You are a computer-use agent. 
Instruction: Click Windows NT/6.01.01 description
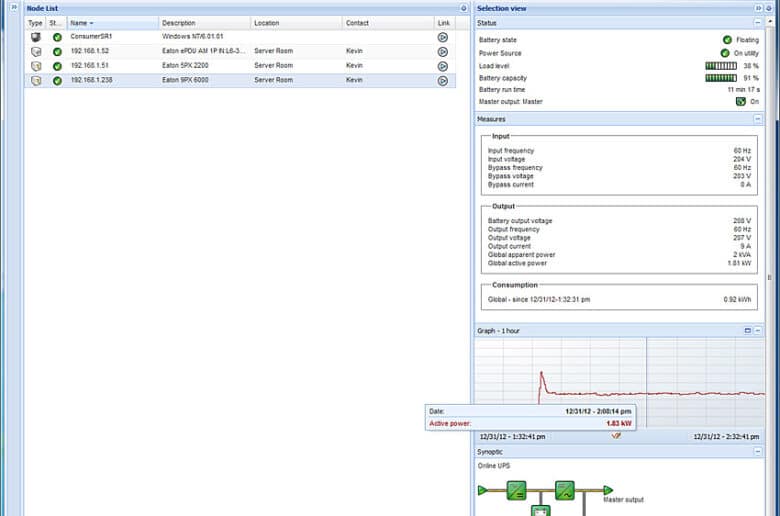click(x=193, y=36)
